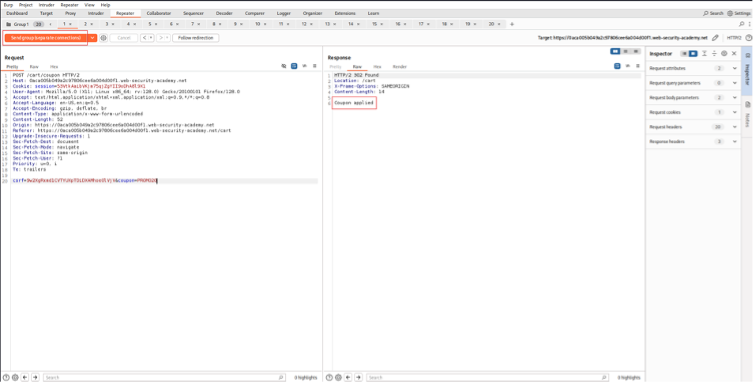This screenshot has width=755, height=383.
Task: Click the folder icon beside Group 1
Action: tap(8, 24)
